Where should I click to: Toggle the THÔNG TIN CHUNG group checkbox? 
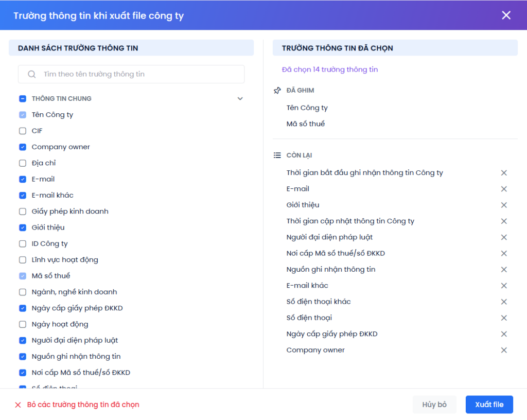click(x=23, y=98)
